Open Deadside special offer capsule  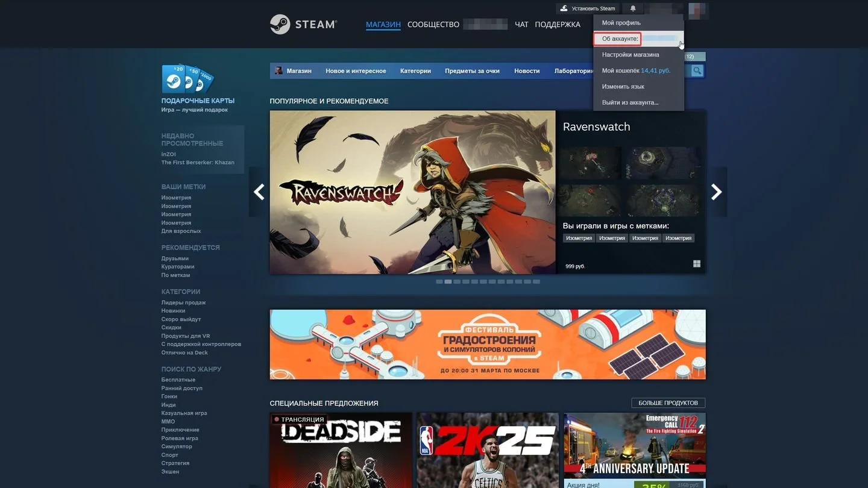(341, 450)
